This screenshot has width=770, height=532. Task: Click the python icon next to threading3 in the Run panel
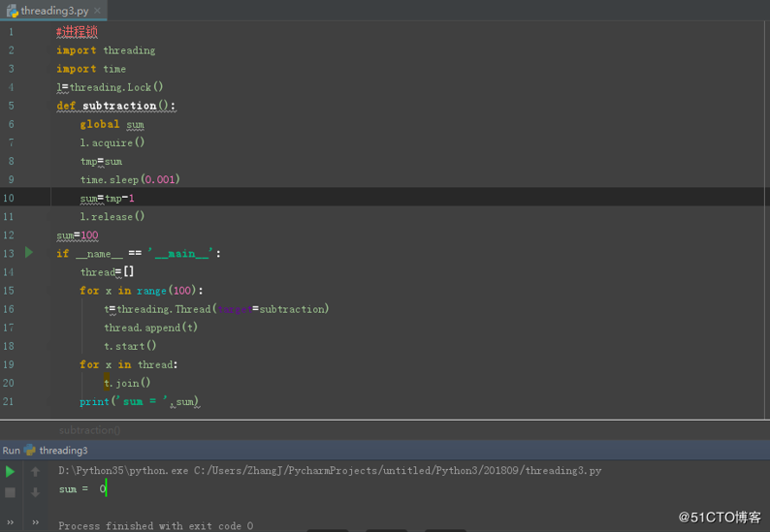click(30, 450)
